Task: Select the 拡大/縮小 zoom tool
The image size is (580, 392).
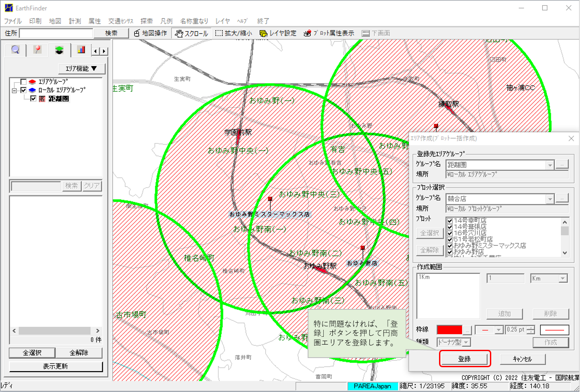Action: [x=234, y=33]
